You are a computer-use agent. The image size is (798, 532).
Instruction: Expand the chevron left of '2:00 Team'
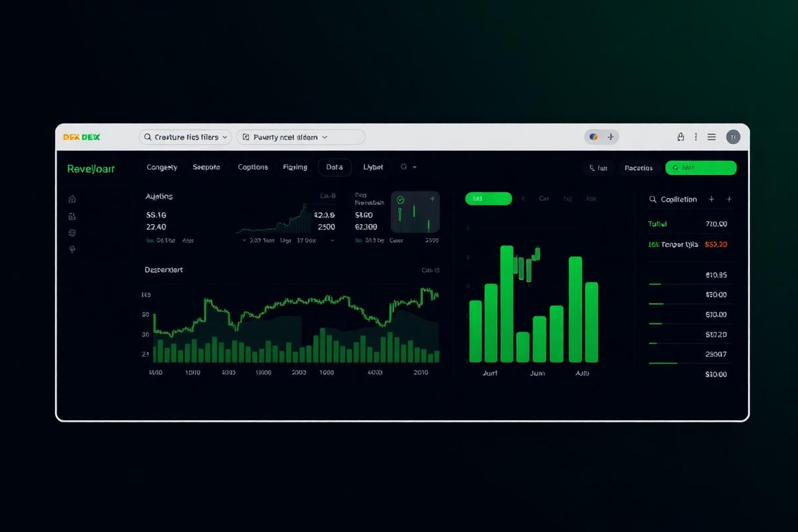[244, 240]
